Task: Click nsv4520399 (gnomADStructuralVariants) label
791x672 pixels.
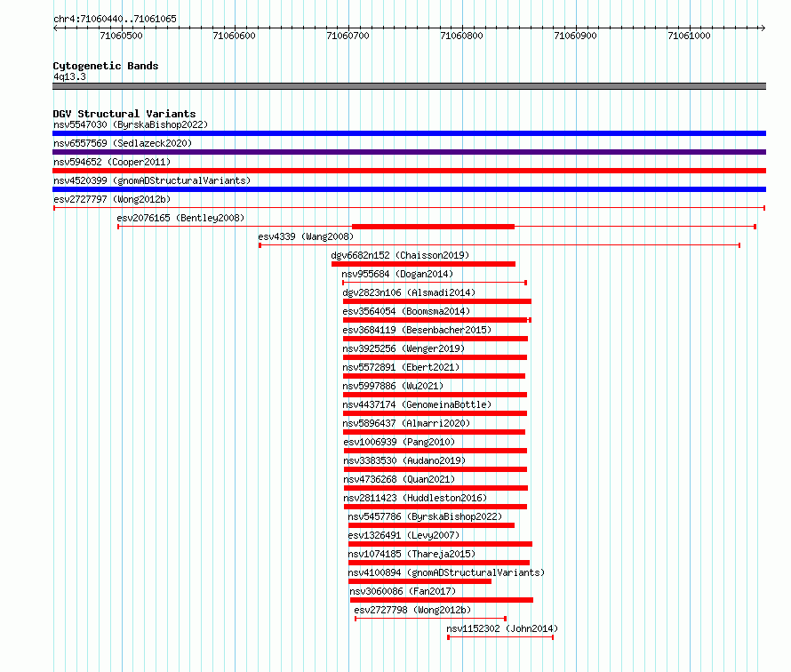Action: tap(152, 180)
